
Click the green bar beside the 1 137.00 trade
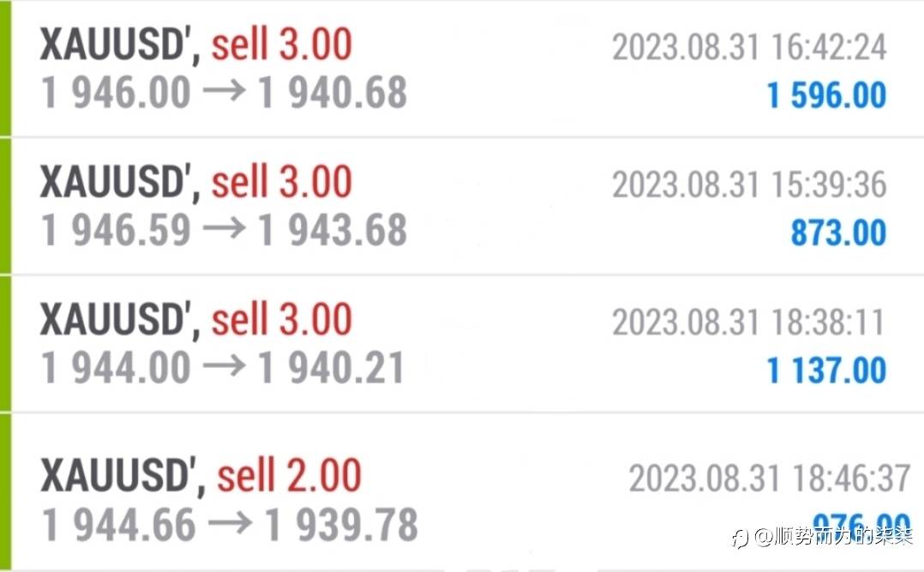5,343
